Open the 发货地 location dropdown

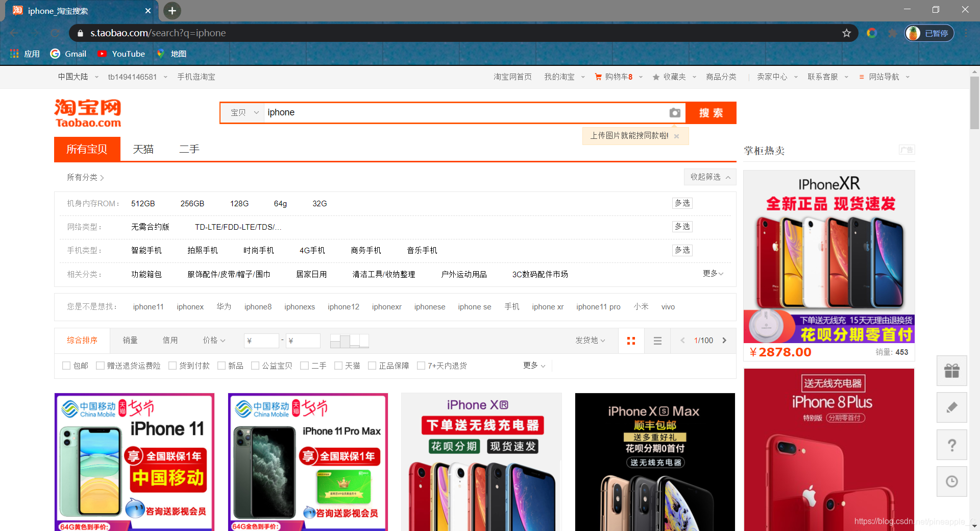(590, 341)
